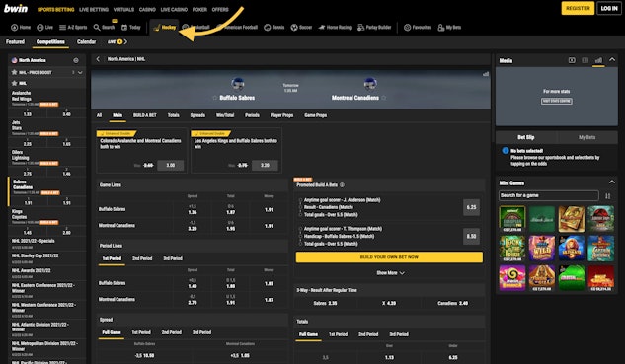Open the Player Props market tab

(281, 115)
